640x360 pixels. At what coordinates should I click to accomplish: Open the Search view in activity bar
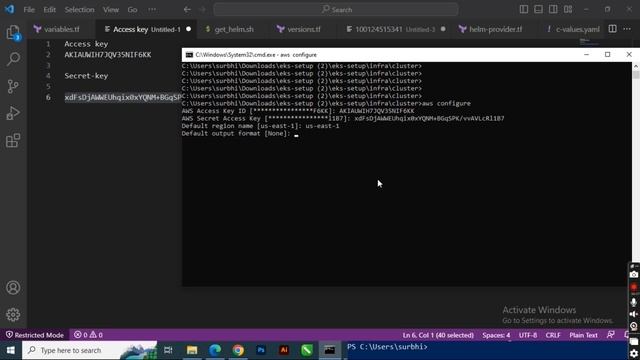point(13,59)
